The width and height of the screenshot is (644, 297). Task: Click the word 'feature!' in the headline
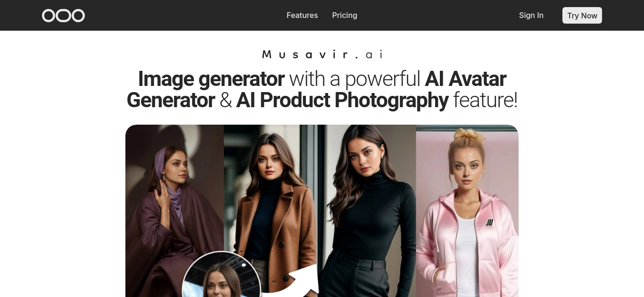tap(485, 100)
